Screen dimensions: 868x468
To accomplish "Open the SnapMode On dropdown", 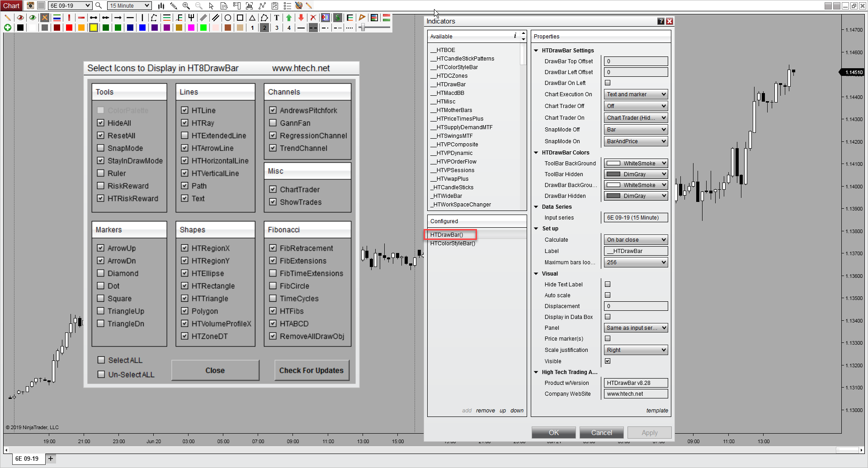I will point(636,141).
